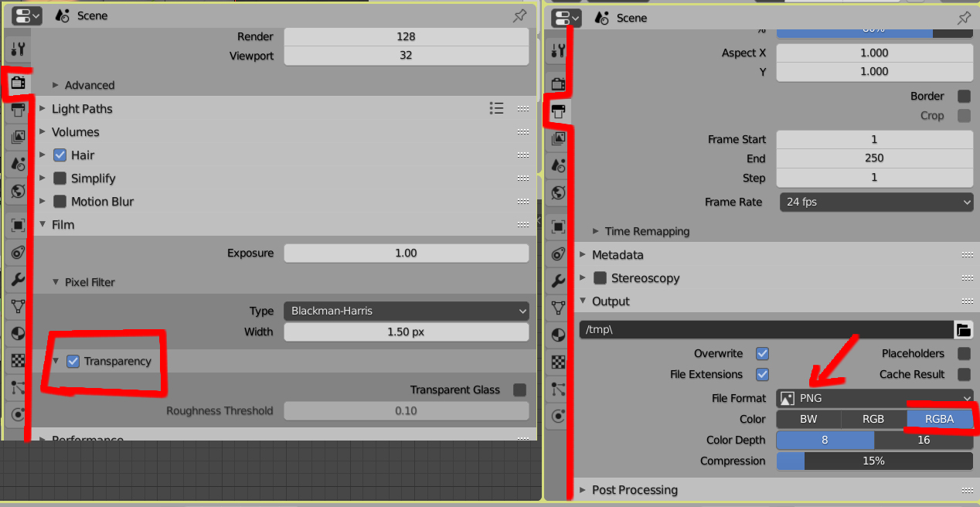Enable the Placeholders checkbox
Image resolution: width=980 pixels, height=507 pixels.
pos(964,353)
